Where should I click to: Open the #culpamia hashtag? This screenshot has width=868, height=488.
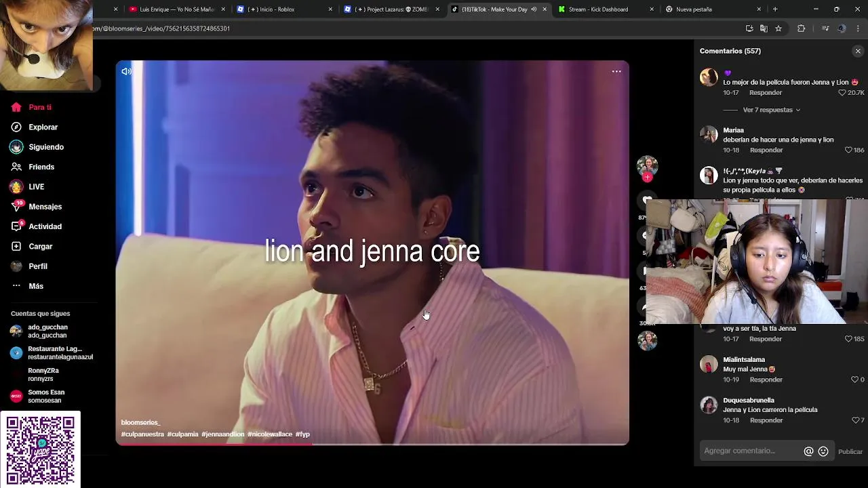click(182, 434)
